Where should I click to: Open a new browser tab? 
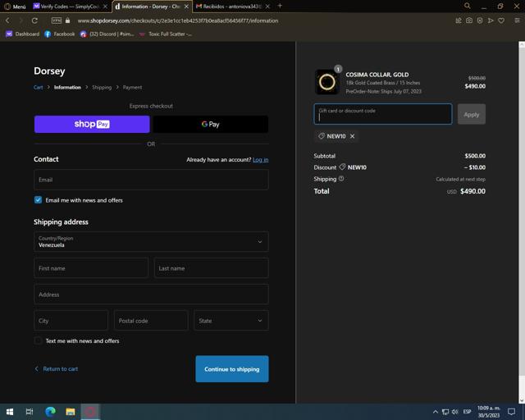pyautogui.click(x=280, y=6)
